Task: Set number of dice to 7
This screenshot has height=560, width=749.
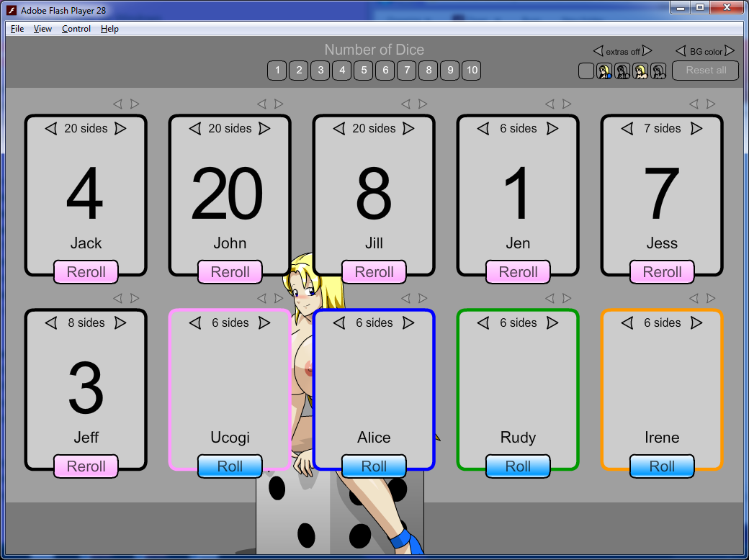Action: [x=406, y=71]
